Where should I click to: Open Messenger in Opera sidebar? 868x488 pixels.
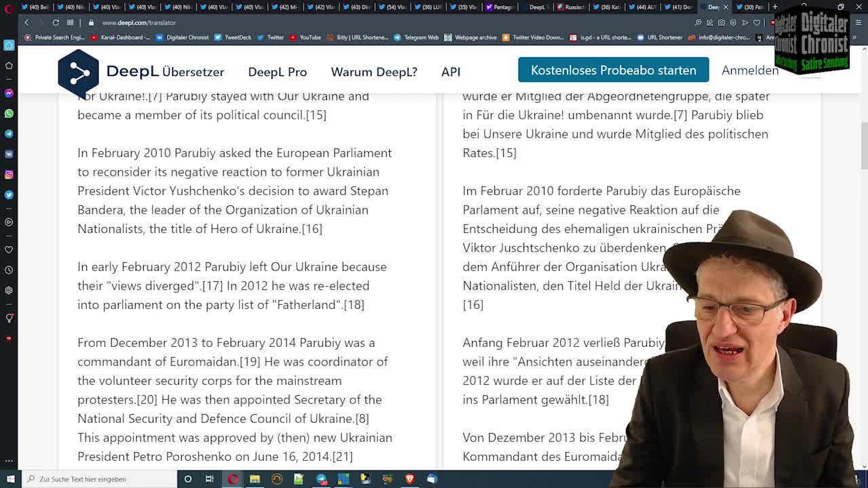[x=9, y=93]
